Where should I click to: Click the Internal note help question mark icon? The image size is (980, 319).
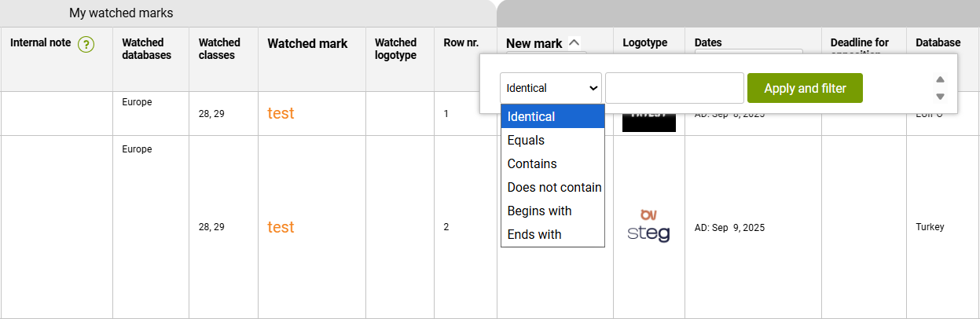coord(86,44)
